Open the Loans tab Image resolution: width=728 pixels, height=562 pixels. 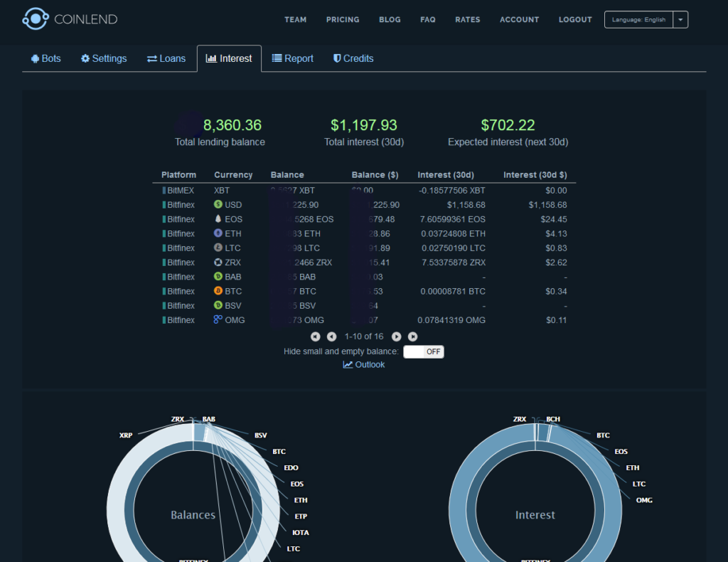tap(166, 58)
